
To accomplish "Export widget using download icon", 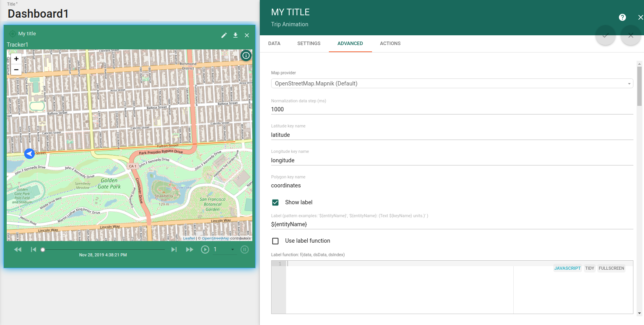I will (x=235, y=35).
